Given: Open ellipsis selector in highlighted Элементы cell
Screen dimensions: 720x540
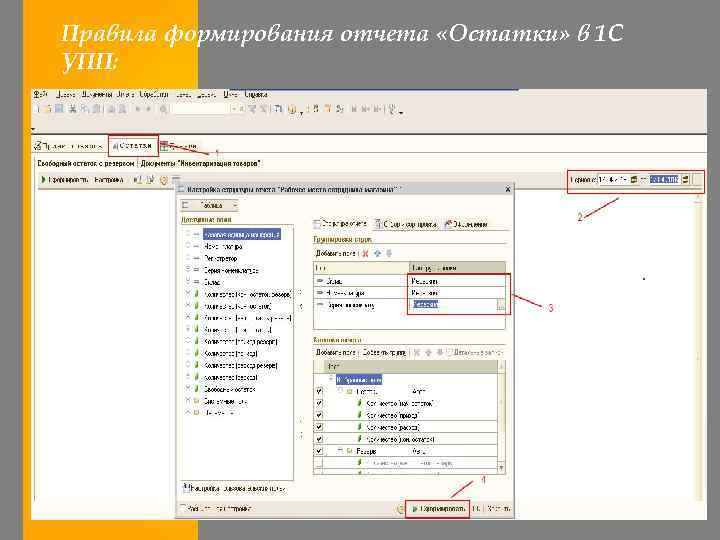Looking at the screenshot, I should coord(501,304).
